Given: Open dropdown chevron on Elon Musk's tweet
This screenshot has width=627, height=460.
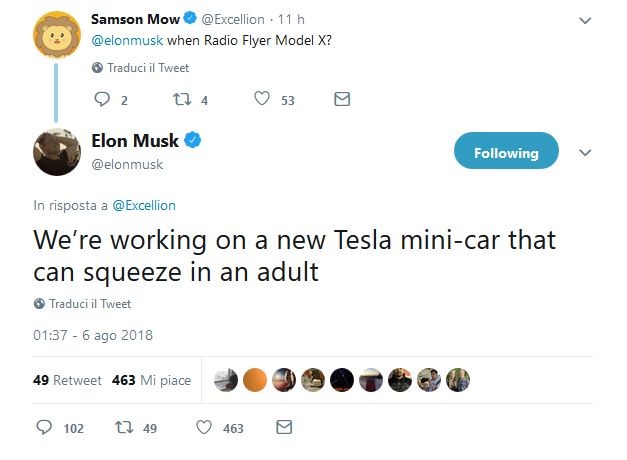Looking at the screenshot, I should point(586,153).
